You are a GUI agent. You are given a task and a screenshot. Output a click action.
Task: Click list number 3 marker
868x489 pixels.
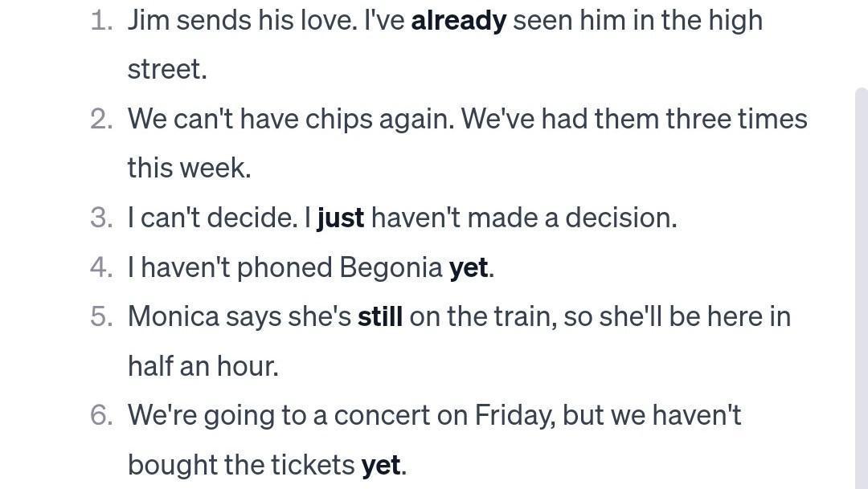101,218
